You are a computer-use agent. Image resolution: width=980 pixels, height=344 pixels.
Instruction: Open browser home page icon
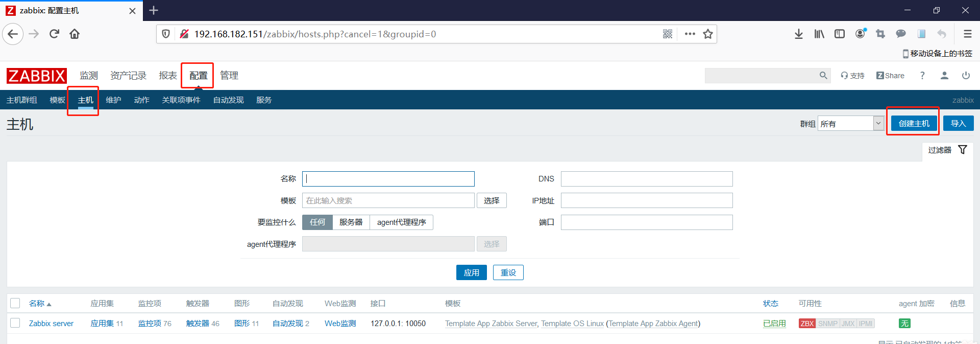click(x=75, y=34)
